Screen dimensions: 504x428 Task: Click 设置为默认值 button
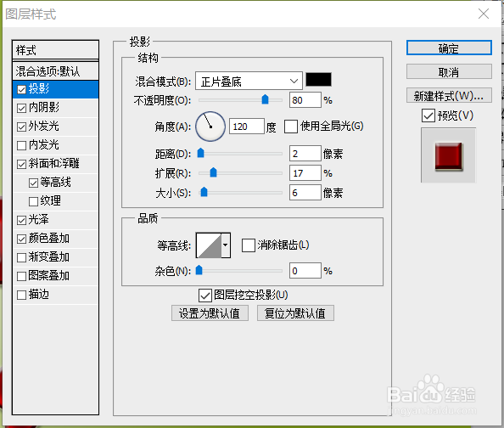pos(210,313)
